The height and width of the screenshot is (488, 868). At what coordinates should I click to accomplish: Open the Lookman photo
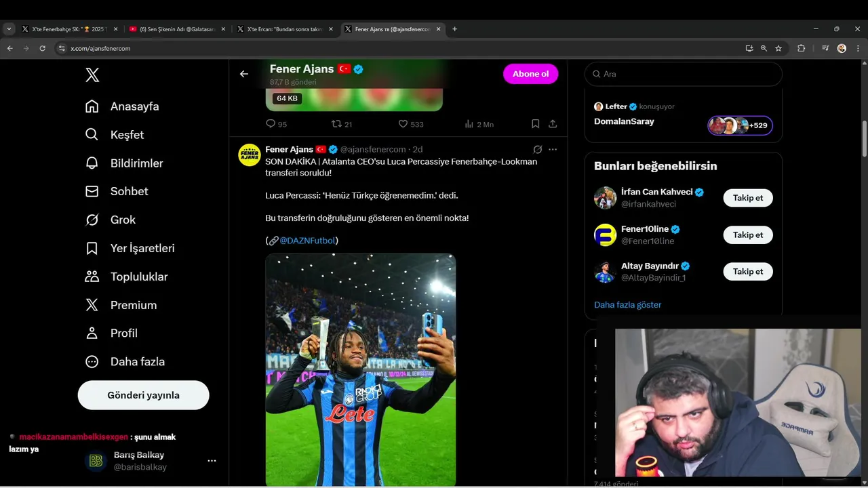click(x=360, y=370)
